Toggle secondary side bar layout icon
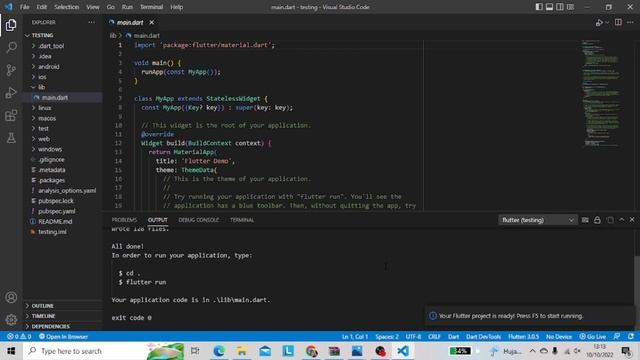The width and height of the screenshot is (640, 360). 560,7
